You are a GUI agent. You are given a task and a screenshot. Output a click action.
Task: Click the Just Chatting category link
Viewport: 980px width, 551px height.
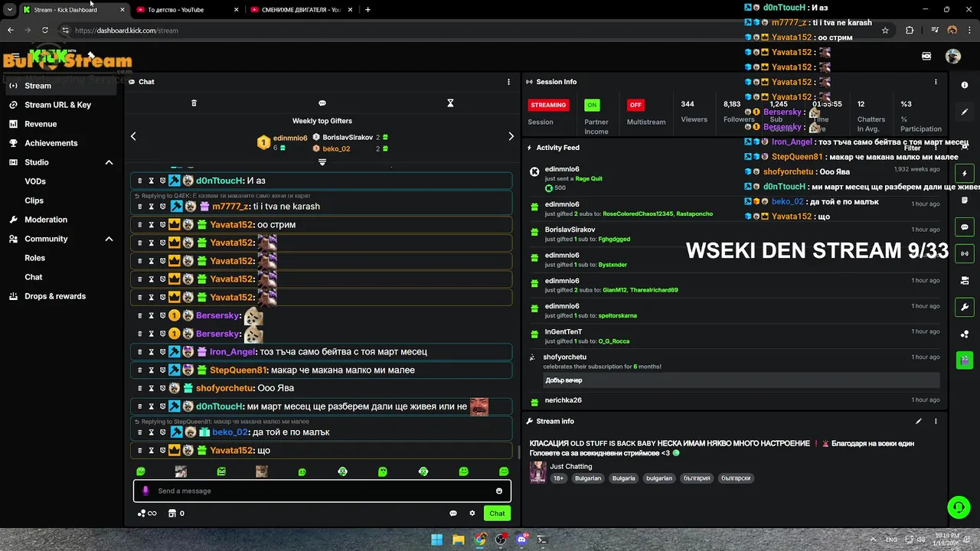coord(571,466)
